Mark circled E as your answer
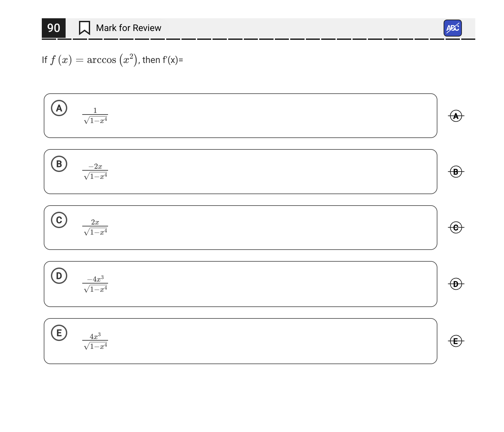 [x=59, y=333]
